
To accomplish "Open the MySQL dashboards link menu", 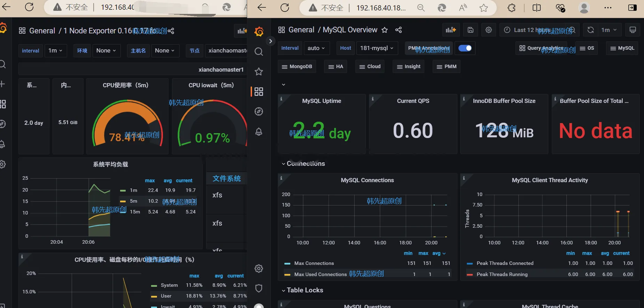I will pyautogui.click(x=622, y=48).
